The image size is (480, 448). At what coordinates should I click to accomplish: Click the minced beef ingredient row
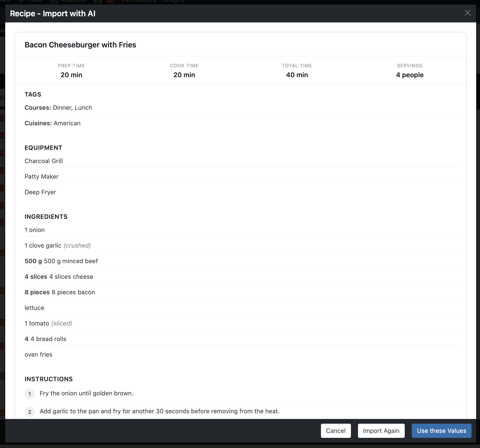61,261
